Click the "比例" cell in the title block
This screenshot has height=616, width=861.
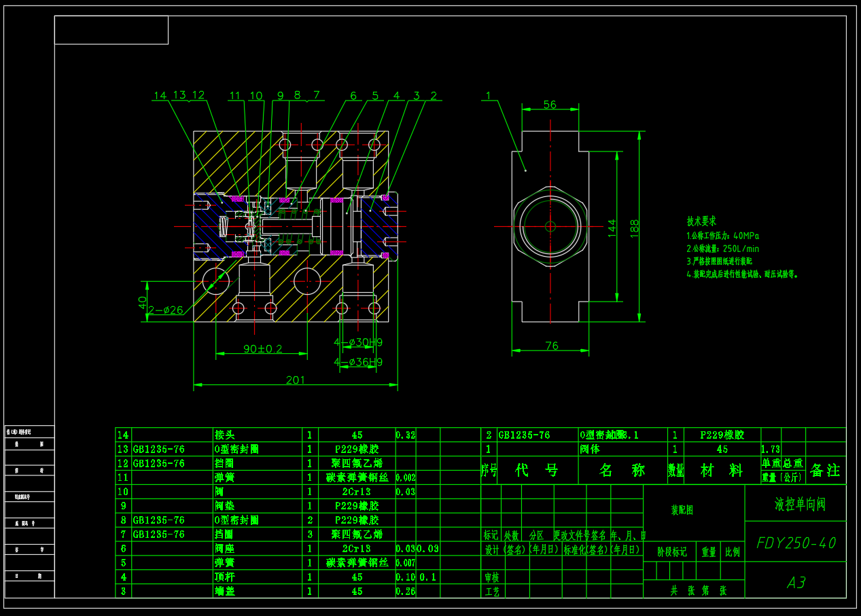coord(732,552)
